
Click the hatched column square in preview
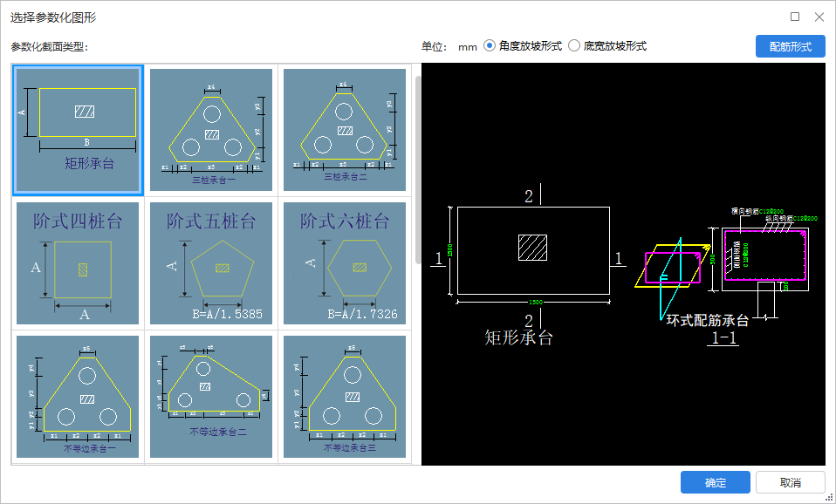point(532,248)
